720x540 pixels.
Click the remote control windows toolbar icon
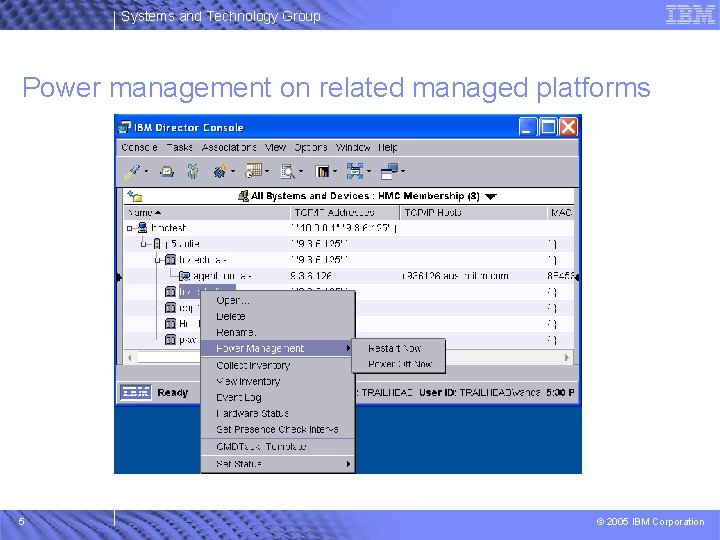389,171
